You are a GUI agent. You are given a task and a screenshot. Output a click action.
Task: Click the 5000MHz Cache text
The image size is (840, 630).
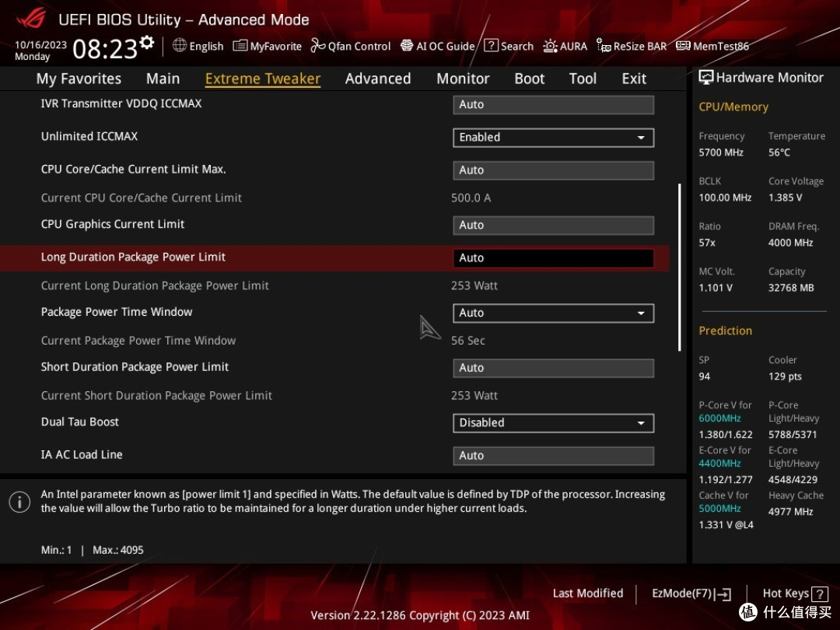[719, 509]
